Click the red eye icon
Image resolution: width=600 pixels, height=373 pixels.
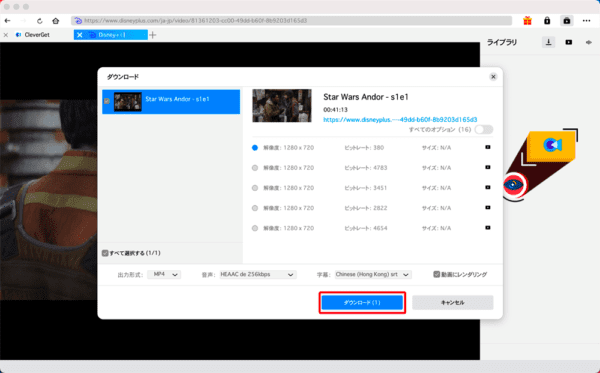(514, 185)
